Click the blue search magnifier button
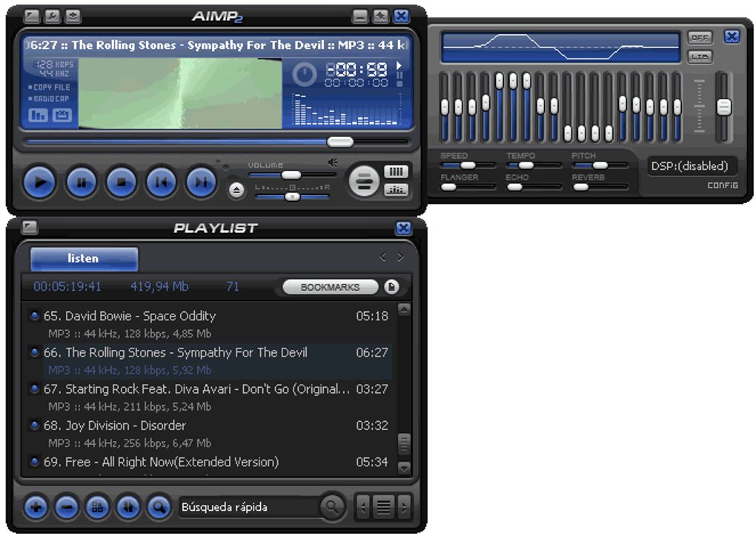 coord(159,508)
